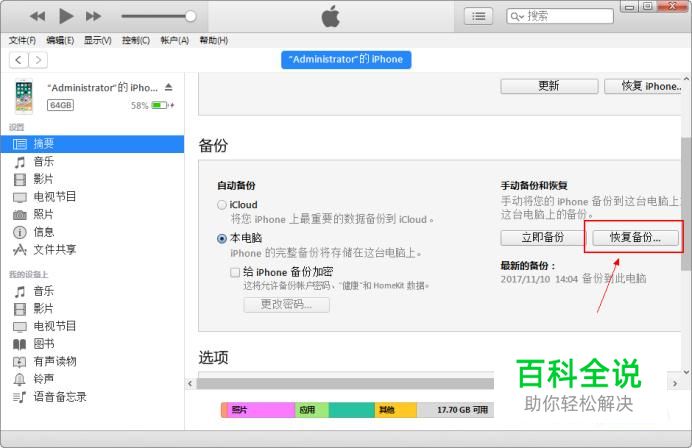Viewport: 692px width, 448px height.
Task: Click the 更新 update button
Action: pos(549,86)
